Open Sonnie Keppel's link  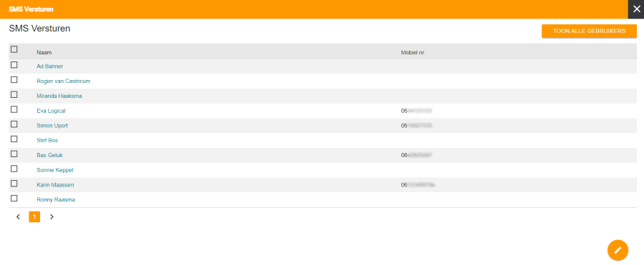[x=54, y=170]
